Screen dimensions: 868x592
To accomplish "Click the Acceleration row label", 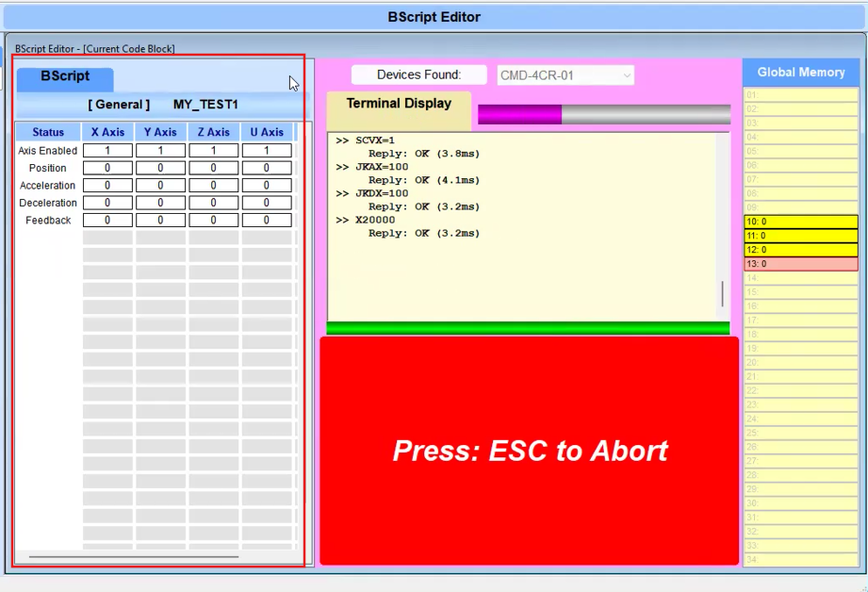I will [x=48, y=186].
